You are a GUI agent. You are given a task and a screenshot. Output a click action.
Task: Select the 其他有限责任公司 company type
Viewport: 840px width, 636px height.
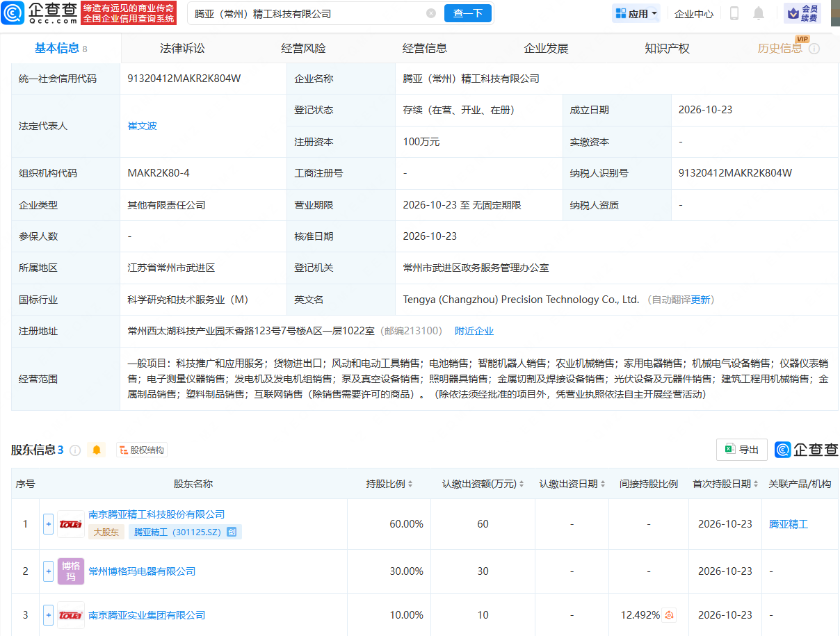click(x=166, y=205)
